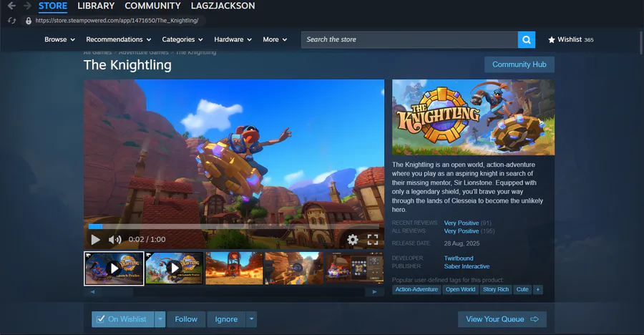Select the Open World tag
Image resolution: width=644 pixels, height=335 pixels.
(x=460, y=289)
